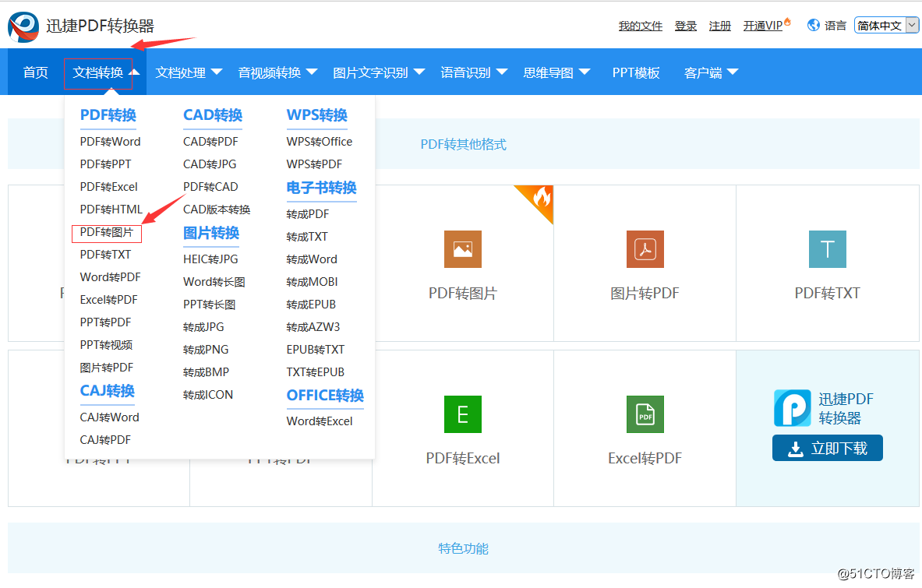Screen dimensions: 922x588
Task: Select PDF转TXT from the dropdown menu
Action: [x=105, y=255]
